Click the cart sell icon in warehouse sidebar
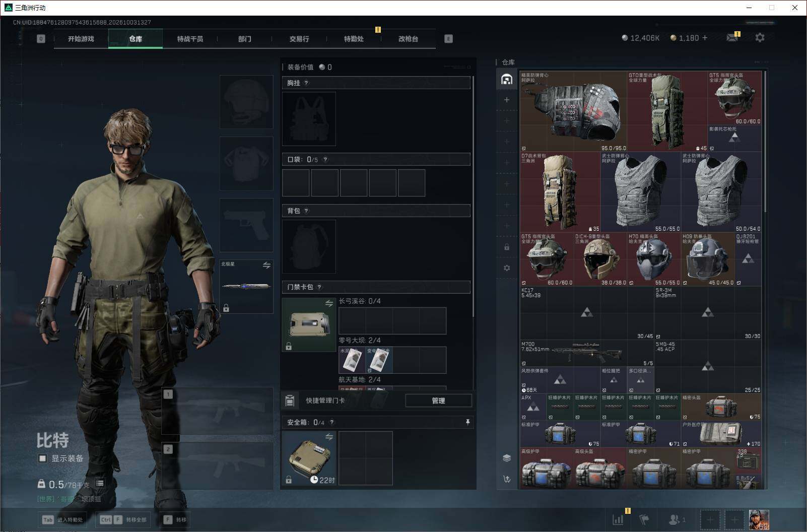Image resolution: width=807 pixels, height=532 pixels. click(x=507, y=479)
